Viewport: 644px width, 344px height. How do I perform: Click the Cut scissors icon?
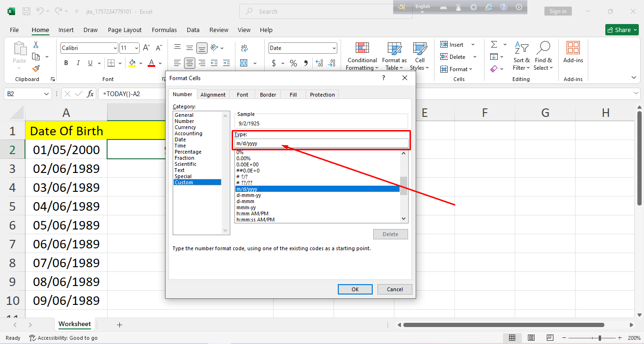[x=36, y=45]
